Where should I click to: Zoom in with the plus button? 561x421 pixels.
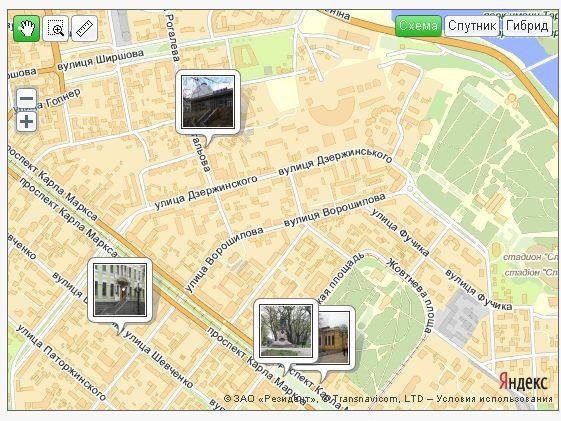pyautogui.click(x=27, y=122)
